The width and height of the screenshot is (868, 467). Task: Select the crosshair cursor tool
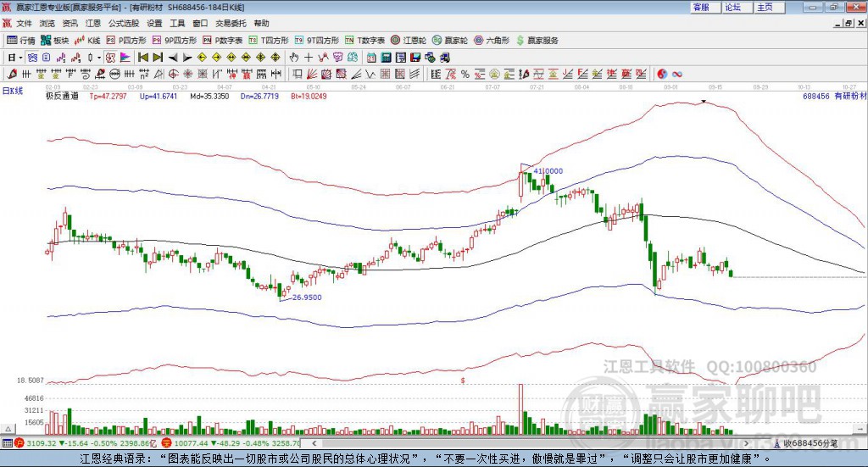point(309,58)
